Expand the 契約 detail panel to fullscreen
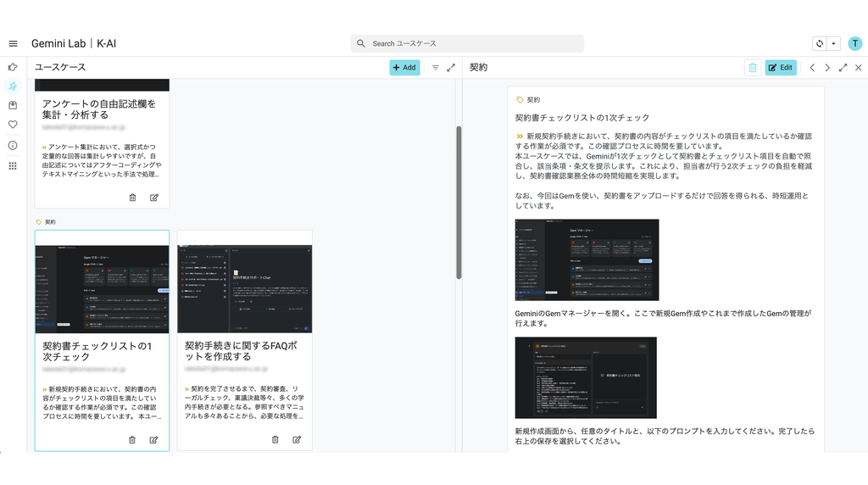 (x=843, y=68)
